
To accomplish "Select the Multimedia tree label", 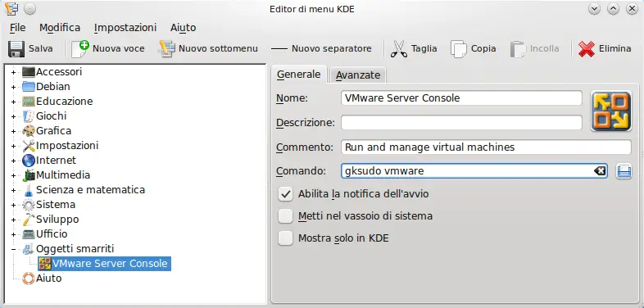I will point(63,175).
